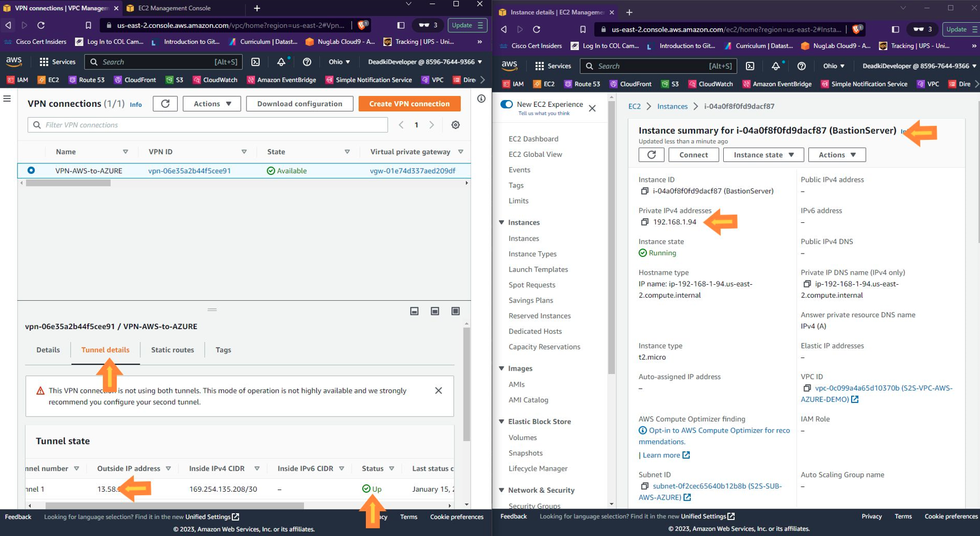
Task: Dismiss the tunnel warning alert
Action: 439,390
